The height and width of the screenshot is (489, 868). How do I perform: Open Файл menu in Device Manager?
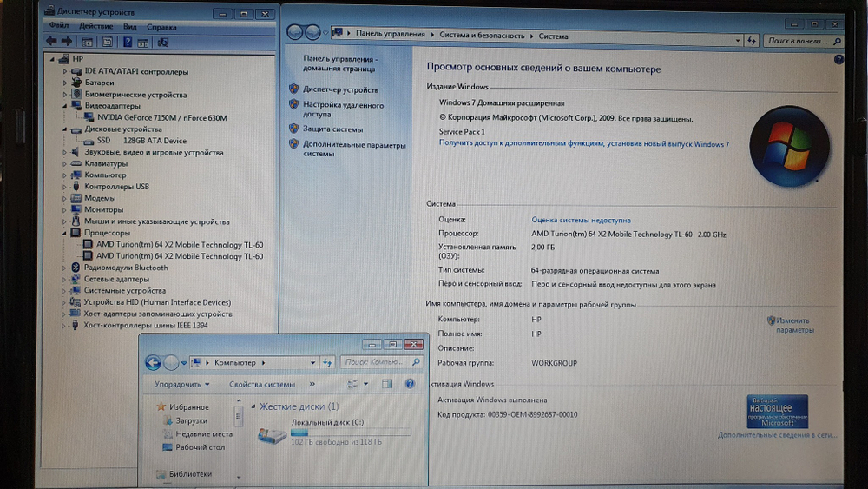point(59,25)
